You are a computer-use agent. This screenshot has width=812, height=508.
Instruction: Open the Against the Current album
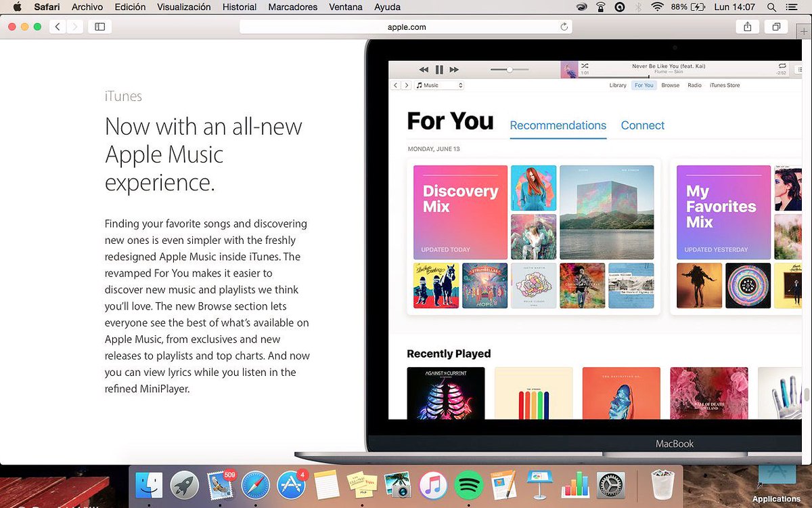(446, 393)
